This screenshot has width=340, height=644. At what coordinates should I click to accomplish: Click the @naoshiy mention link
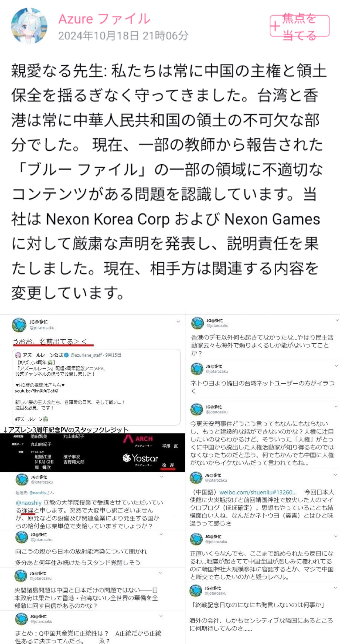(x=28, y=503)
